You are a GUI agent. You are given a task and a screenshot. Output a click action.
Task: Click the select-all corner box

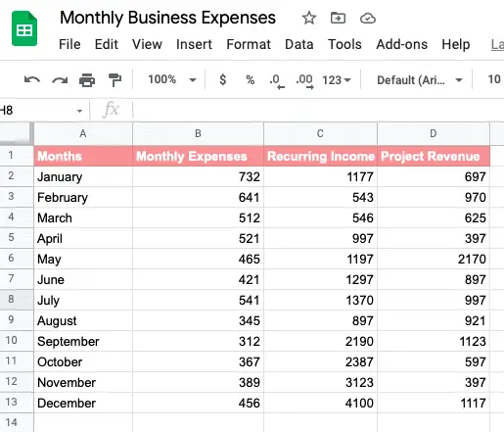(17, 133)
